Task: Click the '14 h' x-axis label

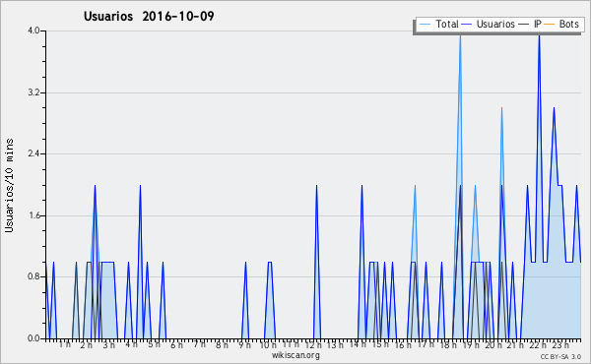Action: 358,344
